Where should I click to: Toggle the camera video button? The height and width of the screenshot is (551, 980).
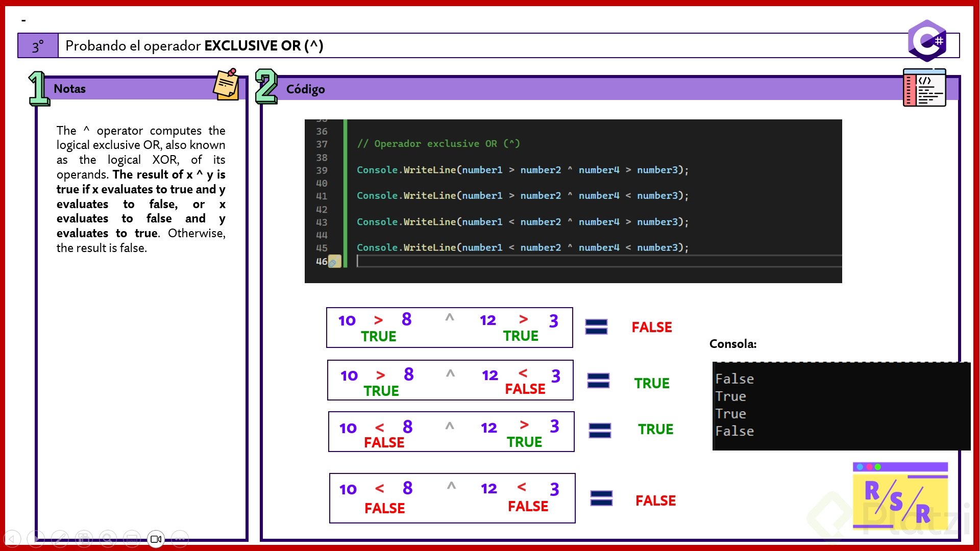click(x=156, y=539)
